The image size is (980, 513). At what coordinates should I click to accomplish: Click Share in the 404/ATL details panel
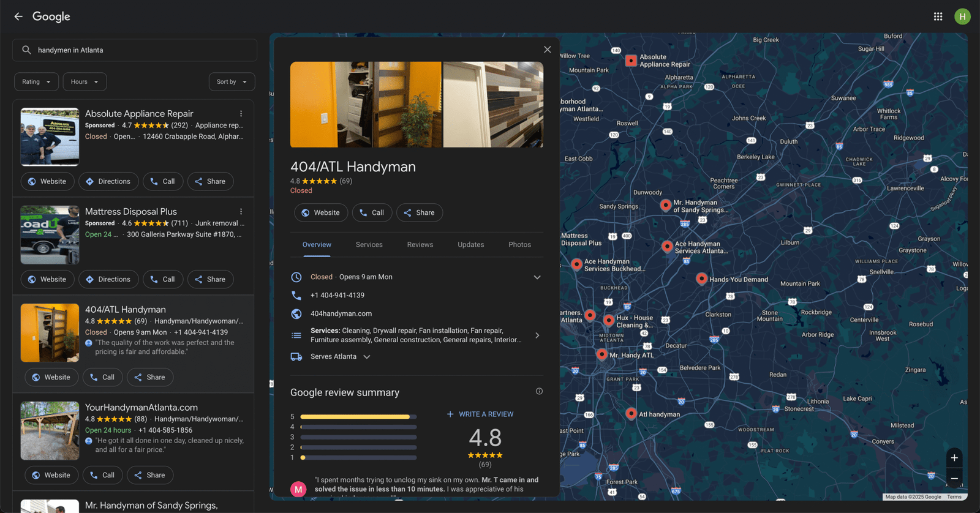420,212
